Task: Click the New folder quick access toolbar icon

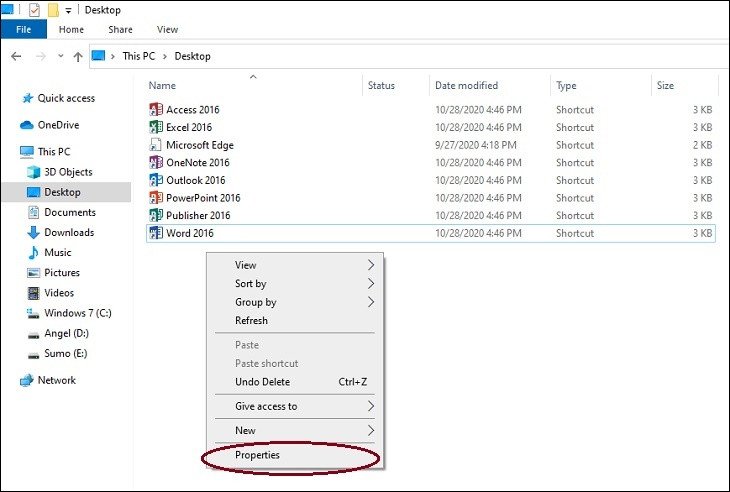Action: [x=54, y=9]
